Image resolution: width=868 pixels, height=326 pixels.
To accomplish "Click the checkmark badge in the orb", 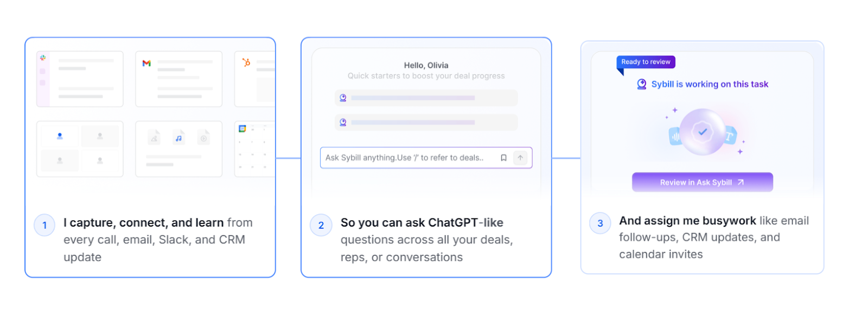I will 703,132.
